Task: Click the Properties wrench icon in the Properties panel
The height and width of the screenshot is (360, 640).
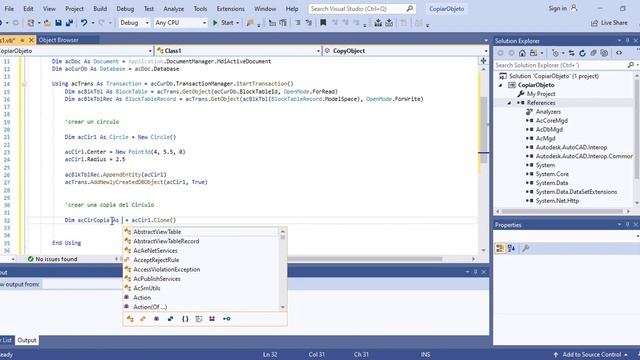Action: [526, 248]
